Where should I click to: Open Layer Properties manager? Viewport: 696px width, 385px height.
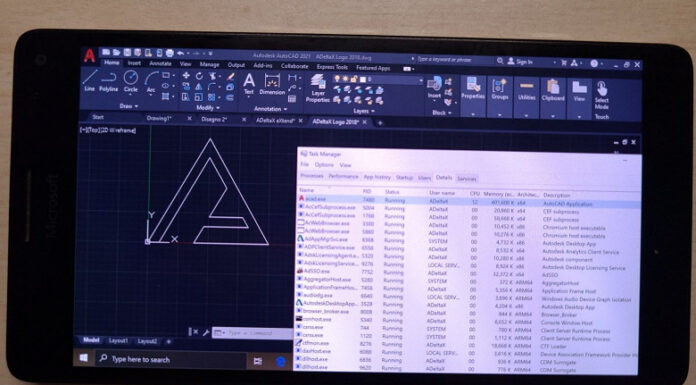[x=318, y=88]
